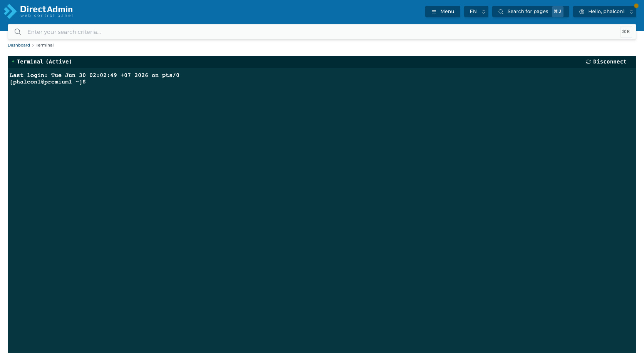Click the EN dropdown chevron arrows

point(483,12)
